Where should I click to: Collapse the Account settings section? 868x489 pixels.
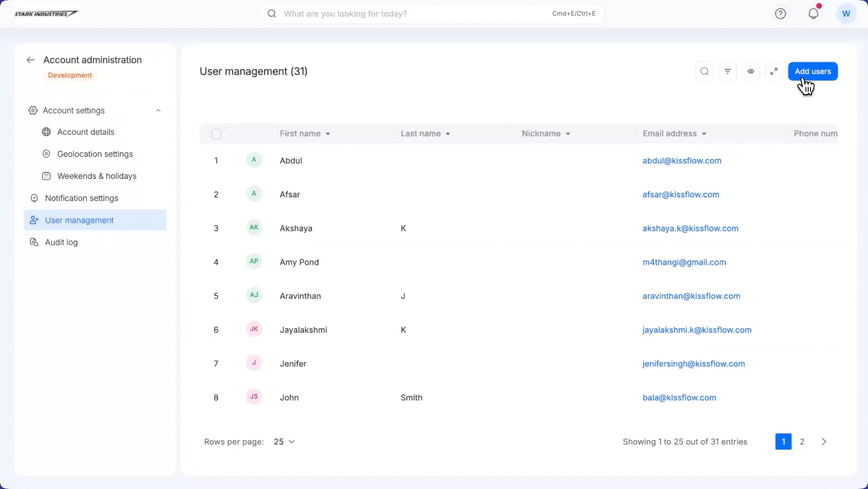pos(158,111)
